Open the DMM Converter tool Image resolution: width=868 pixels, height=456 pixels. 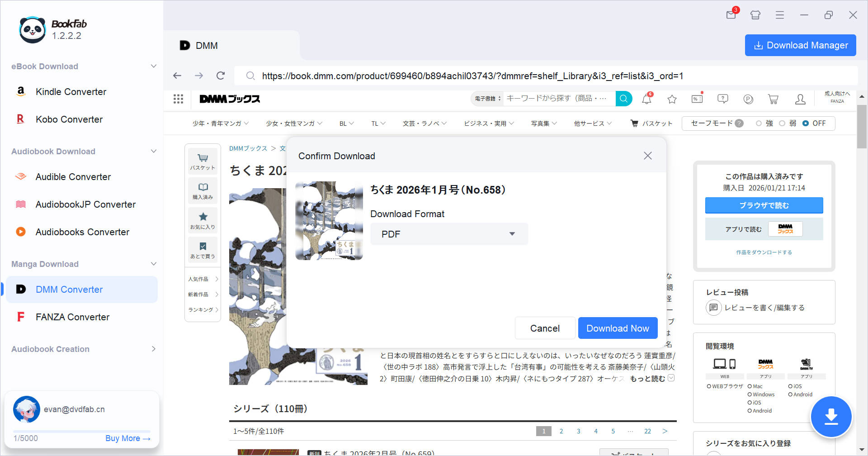[69, 289]
